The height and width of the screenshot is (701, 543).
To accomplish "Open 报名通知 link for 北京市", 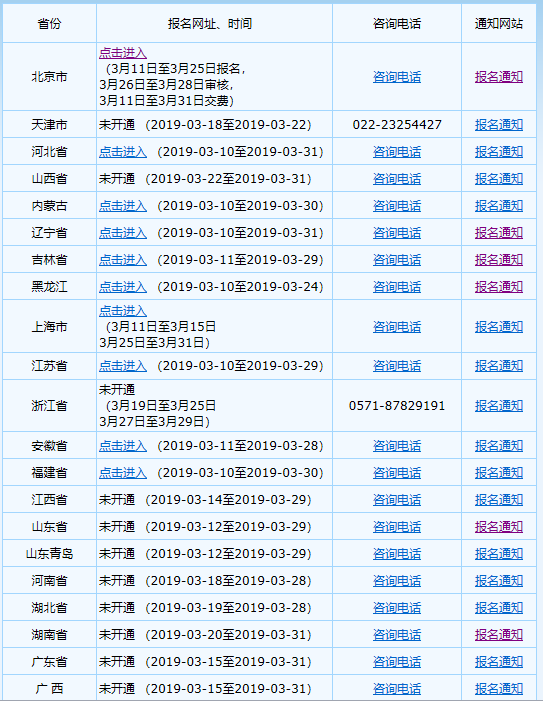I will click(x=499, y=77).
